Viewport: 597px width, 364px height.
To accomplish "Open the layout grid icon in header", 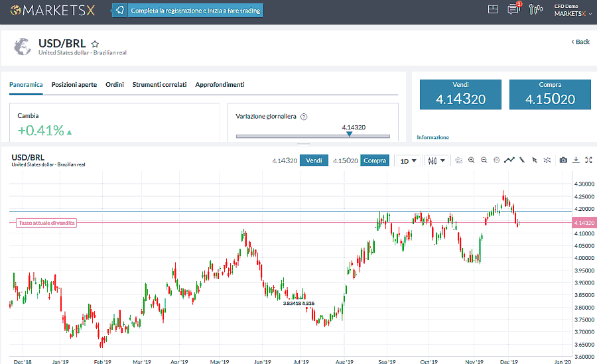I will click(493, 9).
